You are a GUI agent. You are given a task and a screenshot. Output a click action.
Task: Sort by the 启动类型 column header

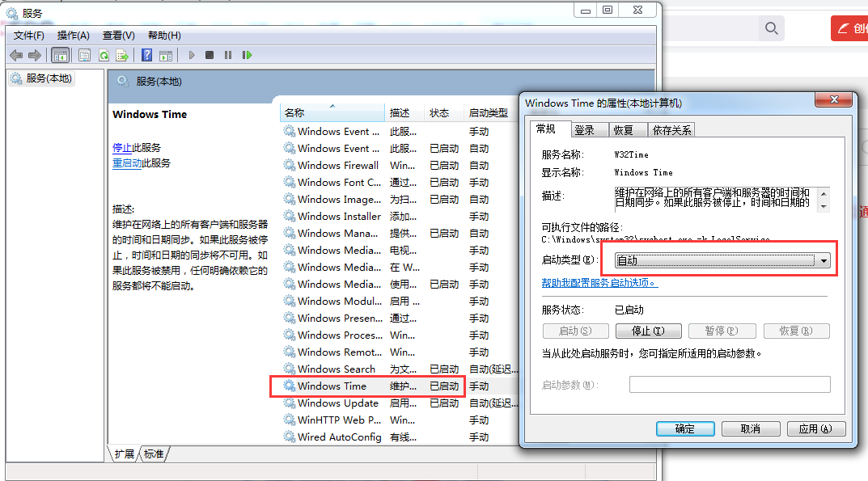[490, 112]
